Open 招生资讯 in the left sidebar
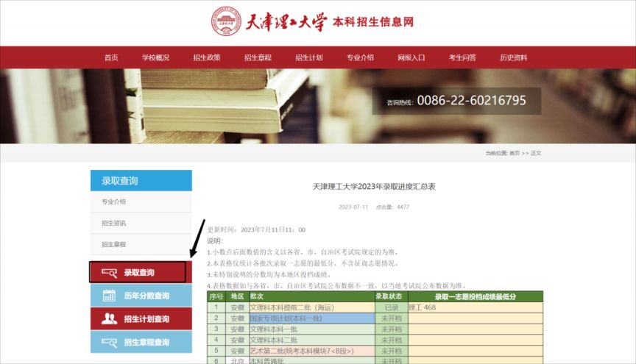The width and height of the screenshot is (636, 364). 113,223
